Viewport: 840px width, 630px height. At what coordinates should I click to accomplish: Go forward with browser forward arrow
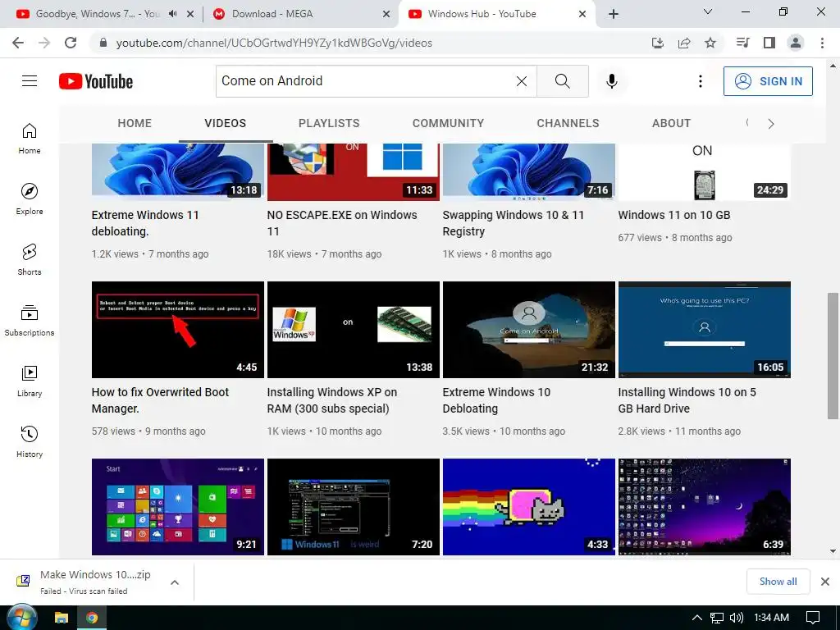click(x=44, y=43)
